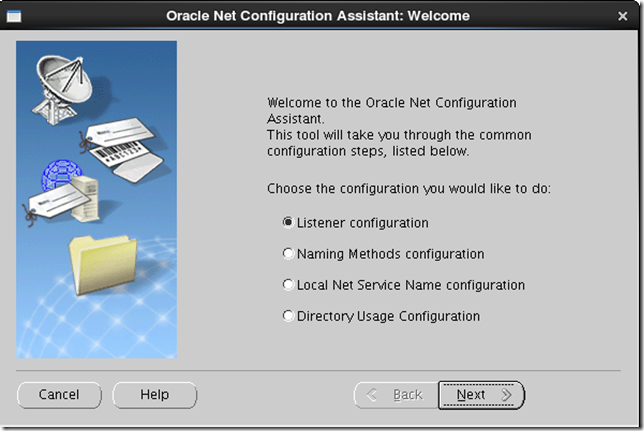Click the Back button
Screen dimensions: 644x431
point(396,395)
